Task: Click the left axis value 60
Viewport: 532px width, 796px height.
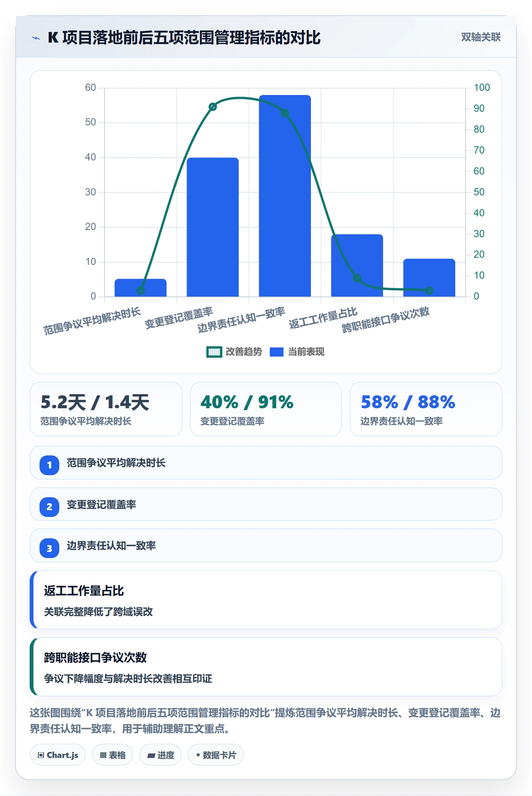Action: (x=90, y=87)
